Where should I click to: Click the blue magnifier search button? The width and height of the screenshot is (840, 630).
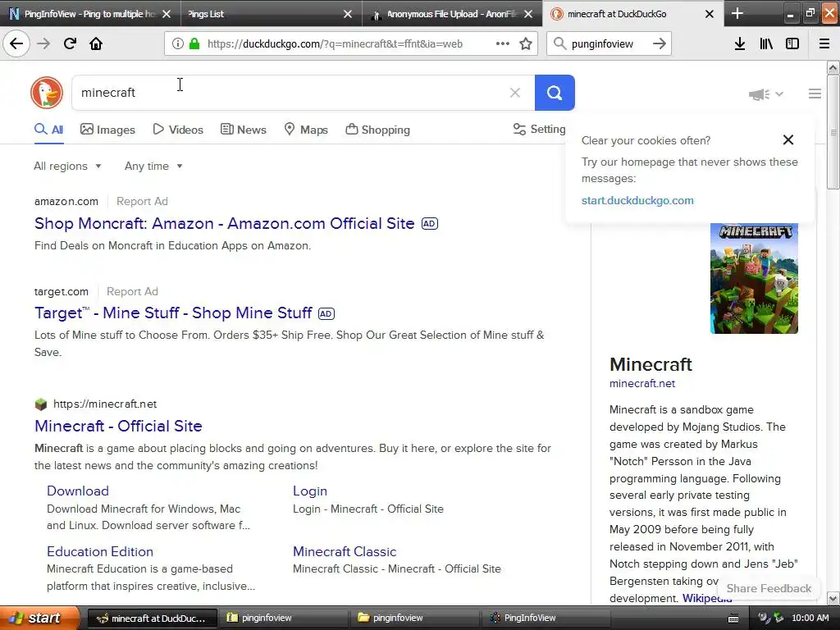[555, 93]
